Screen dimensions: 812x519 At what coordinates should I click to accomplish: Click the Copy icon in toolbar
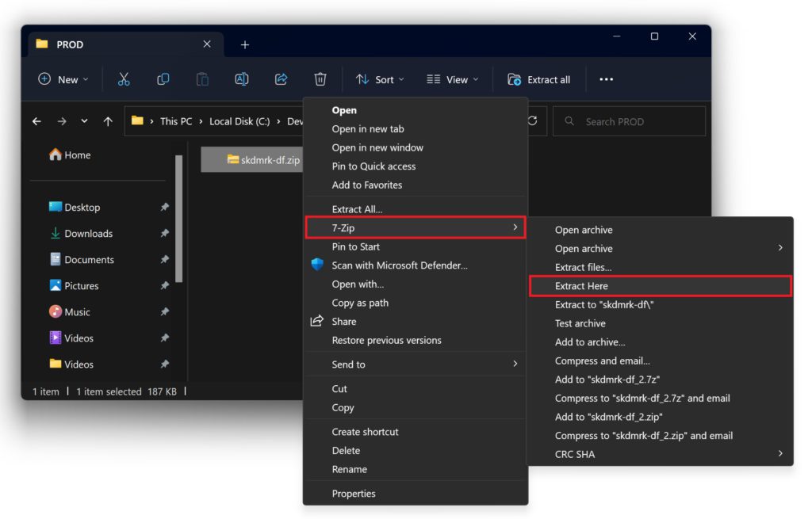pos(163,79)
